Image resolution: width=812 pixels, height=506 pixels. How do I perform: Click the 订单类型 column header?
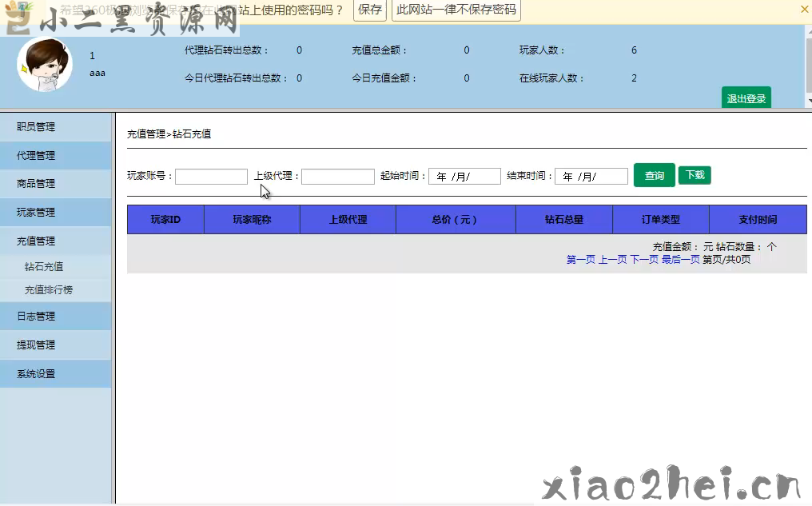click(661, 220)
